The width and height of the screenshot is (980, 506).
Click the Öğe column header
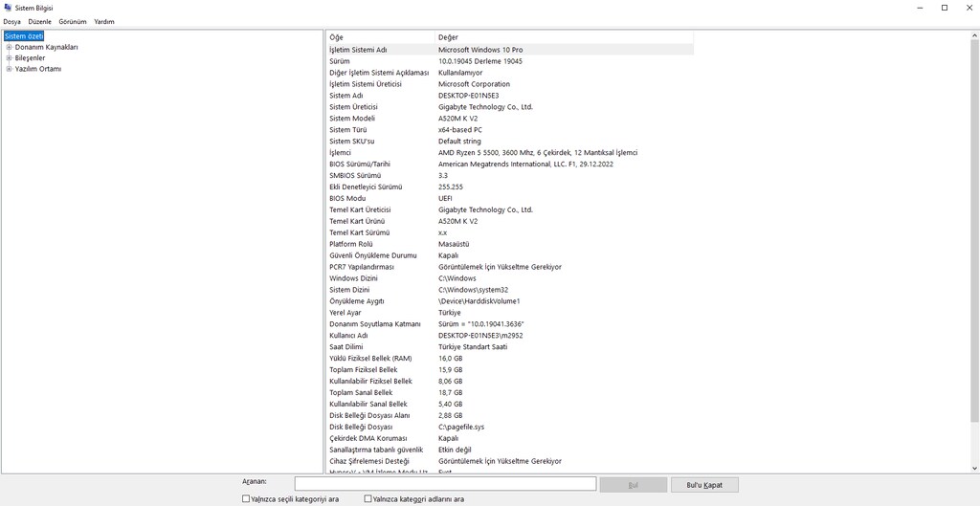click(380, 37)
